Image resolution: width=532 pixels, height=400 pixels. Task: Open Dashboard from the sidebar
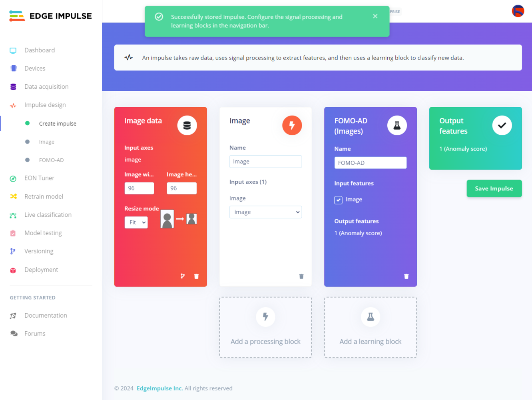(40, 50)
